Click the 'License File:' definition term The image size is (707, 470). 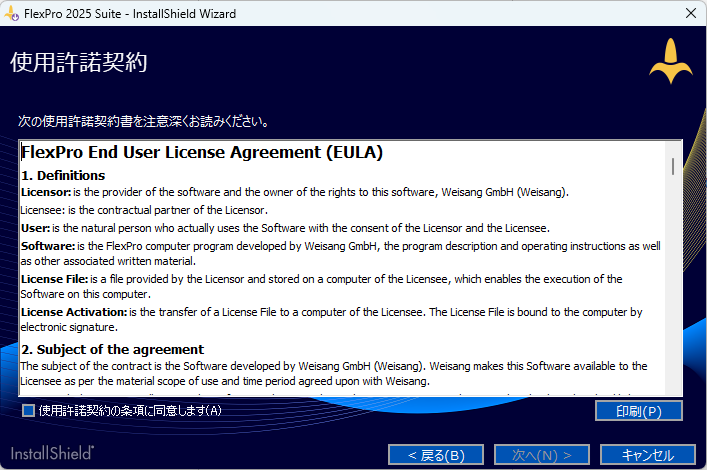tap(54, 279)
